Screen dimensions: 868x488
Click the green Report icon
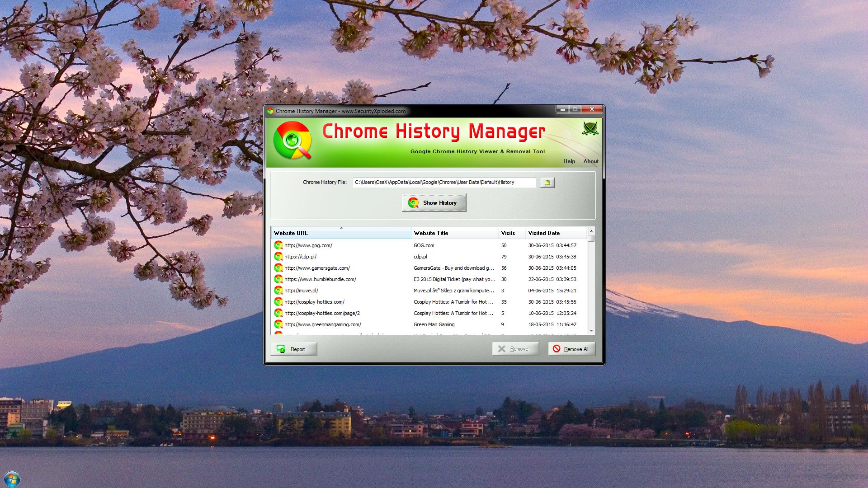281,349
